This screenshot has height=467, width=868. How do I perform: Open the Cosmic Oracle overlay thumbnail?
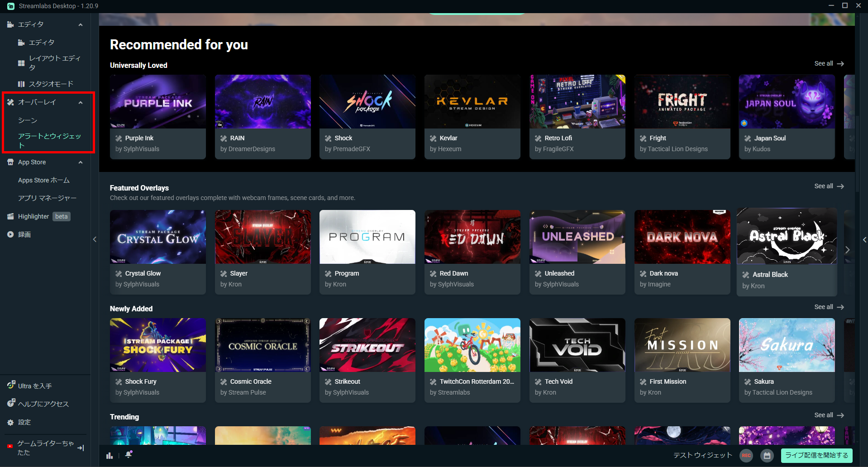point(263,345)
